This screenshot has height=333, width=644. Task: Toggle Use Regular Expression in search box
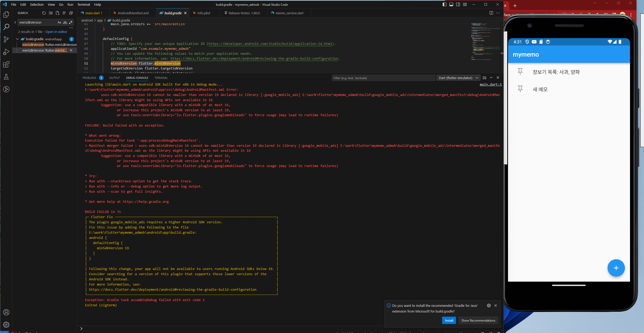71,22
